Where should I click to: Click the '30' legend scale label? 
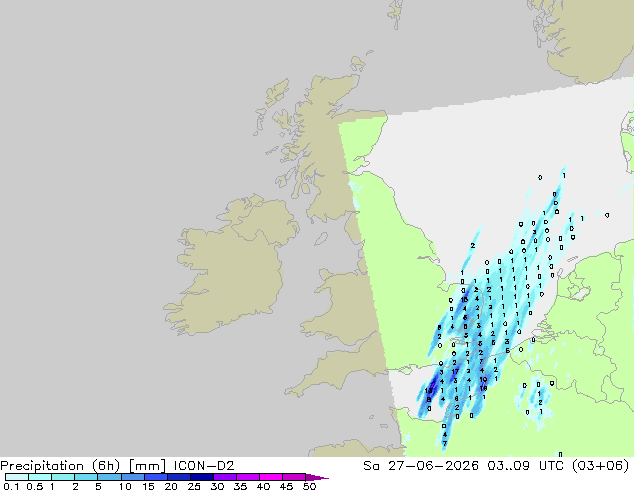[x=217, y=486]
